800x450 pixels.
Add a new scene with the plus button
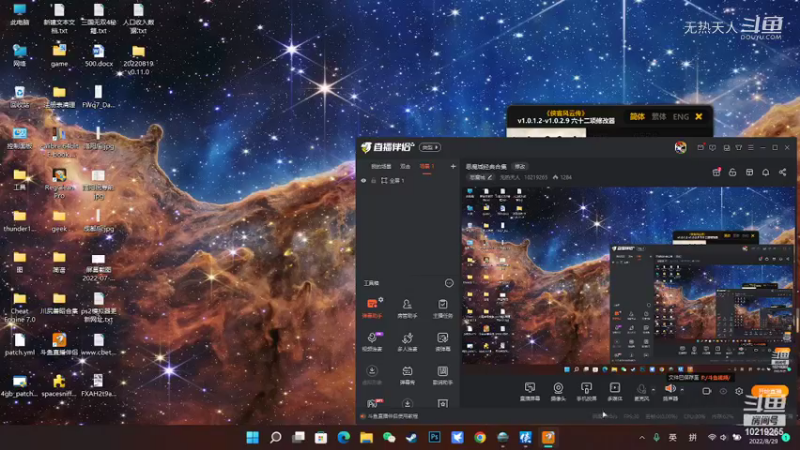[453, 166]
